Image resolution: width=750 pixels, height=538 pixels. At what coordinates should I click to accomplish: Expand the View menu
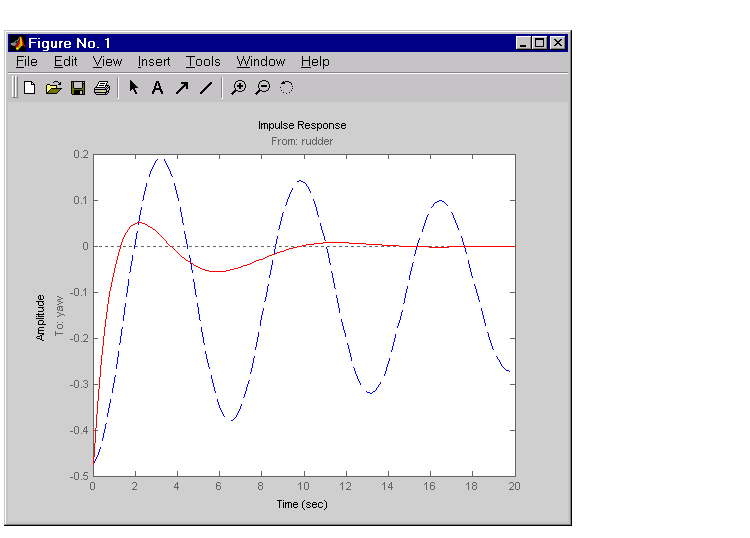(107, 62)
